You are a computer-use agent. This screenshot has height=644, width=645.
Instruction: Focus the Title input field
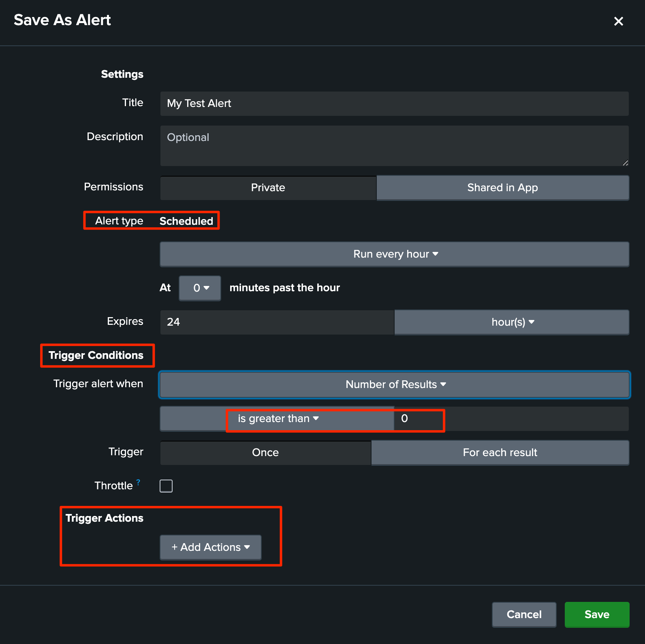coord(395,103)
